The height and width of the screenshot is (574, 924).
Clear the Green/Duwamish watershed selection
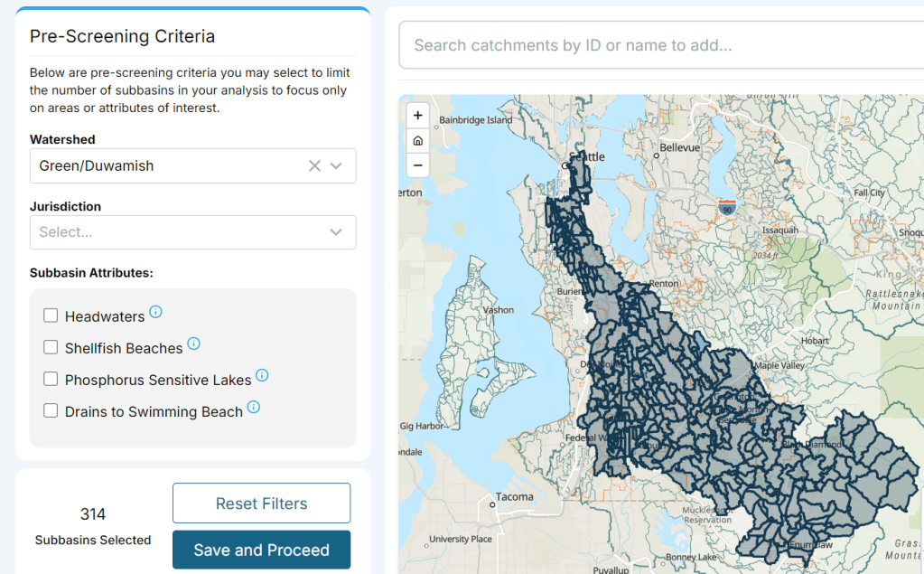click(314, 166)
